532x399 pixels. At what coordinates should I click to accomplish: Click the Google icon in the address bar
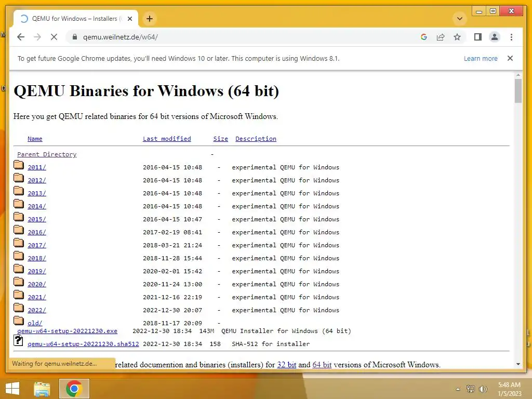(424, 37)
